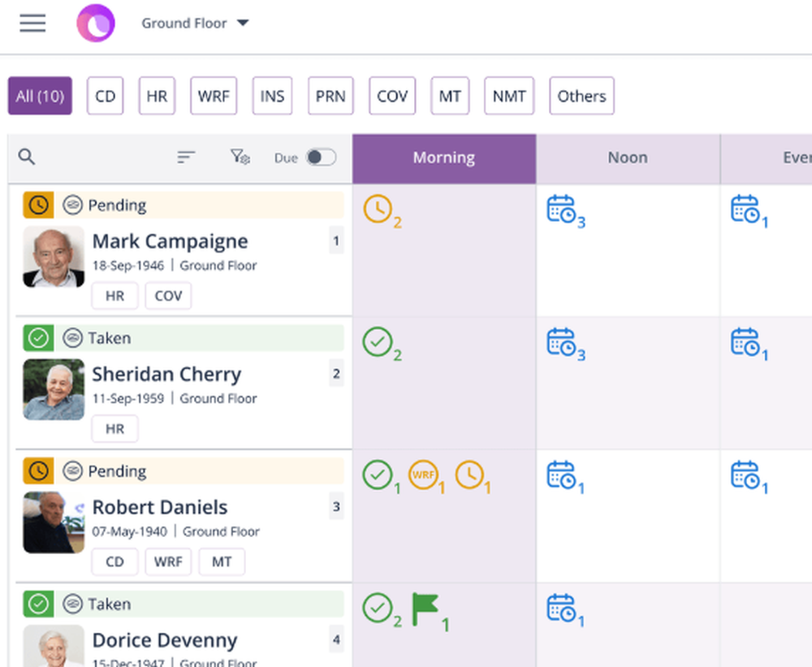The height and width of the screenshot is (667, 812).
Task: Expand the Ground Floor dropdown
Action: (195, 23)
